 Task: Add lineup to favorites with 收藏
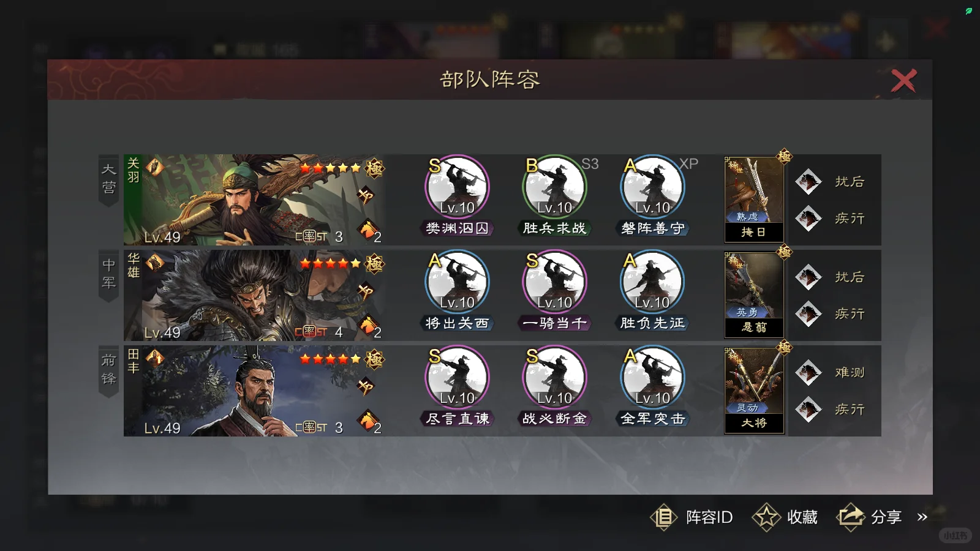coord(785,517)
